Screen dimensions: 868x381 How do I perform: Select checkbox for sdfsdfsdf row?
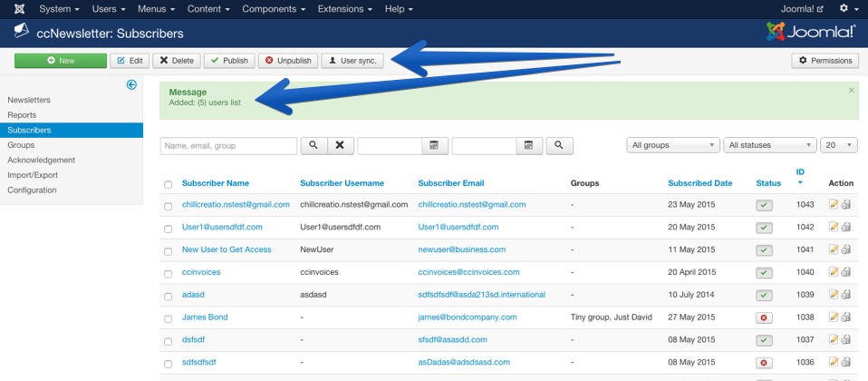pyautogui.click(x=169, y=365)
